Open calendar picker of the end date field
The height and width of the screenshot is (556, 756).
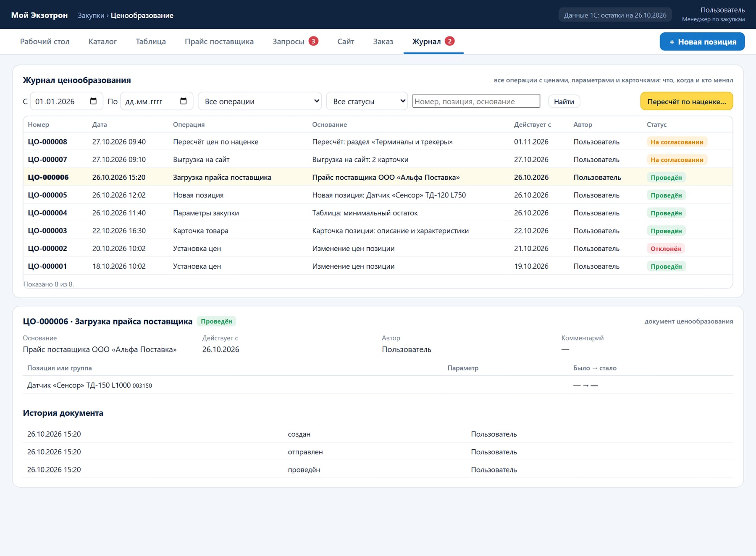(x=183, y=101)
